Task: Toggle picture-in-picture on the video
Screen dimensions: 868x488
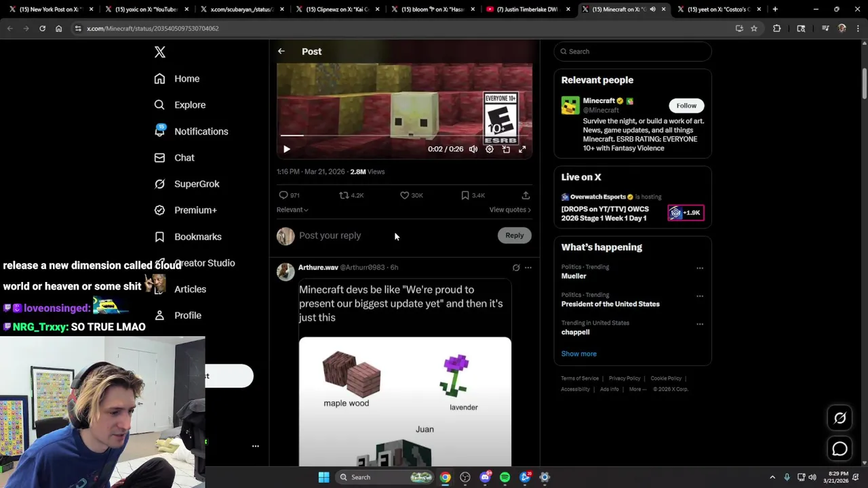Action: pos(506,149)
